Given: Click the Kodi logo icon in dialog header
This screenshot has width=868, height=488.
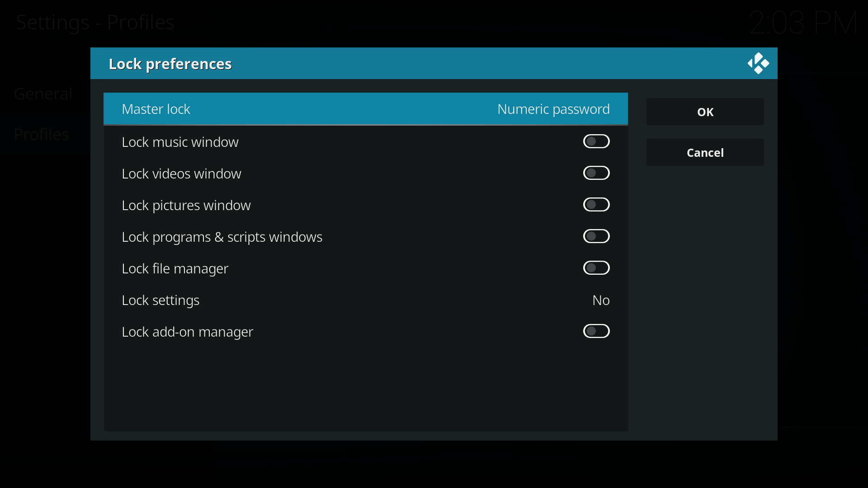Looking at the screenshot, I should pos(758,64).
